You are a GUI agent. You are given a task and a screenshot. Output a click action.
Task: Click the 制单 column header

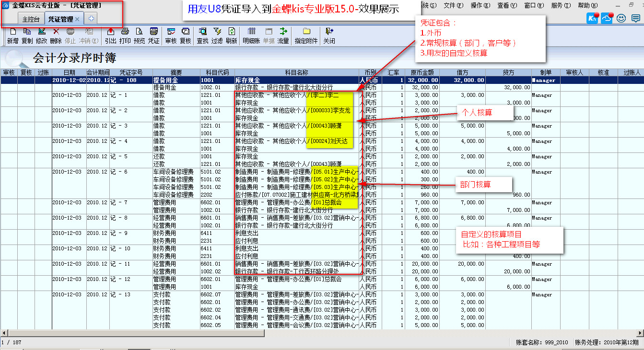click(546, 72)
